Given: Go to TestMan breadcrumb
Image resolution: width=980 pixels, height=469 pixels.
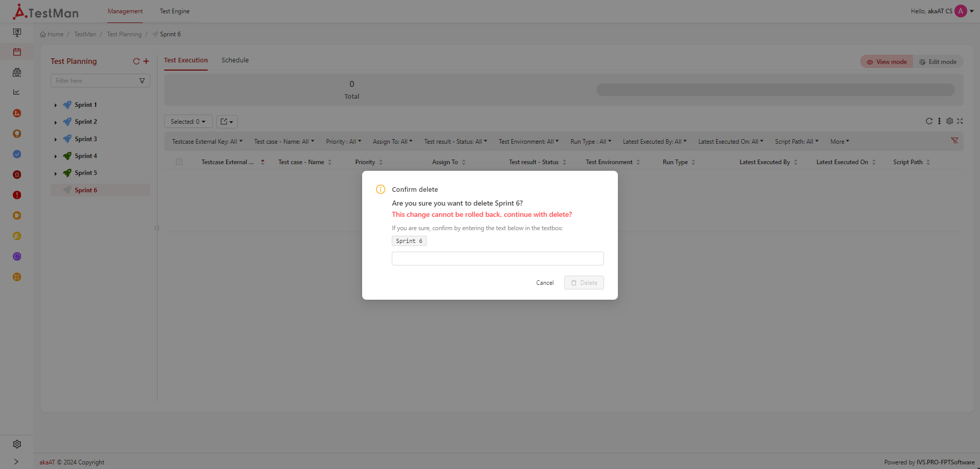Looking at the screenshot, I should click(x=85, y=34).
